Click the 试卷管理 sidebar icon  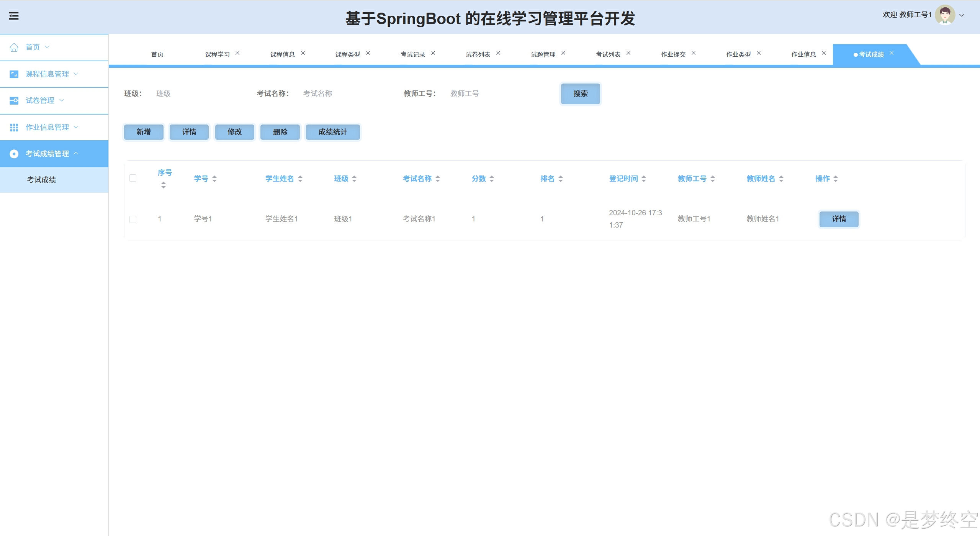click(x=14, y=100)
